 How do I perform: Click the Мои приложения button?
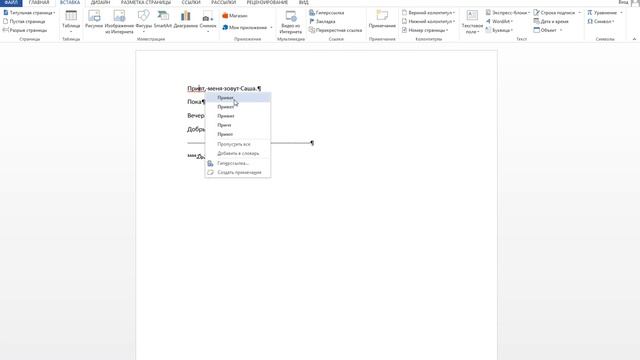tap(244, 27)
